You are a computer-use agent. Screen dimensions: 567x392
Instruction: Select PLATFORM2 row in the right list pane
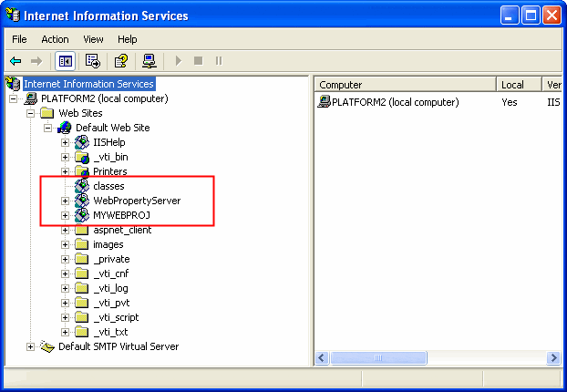coord(395,102)
